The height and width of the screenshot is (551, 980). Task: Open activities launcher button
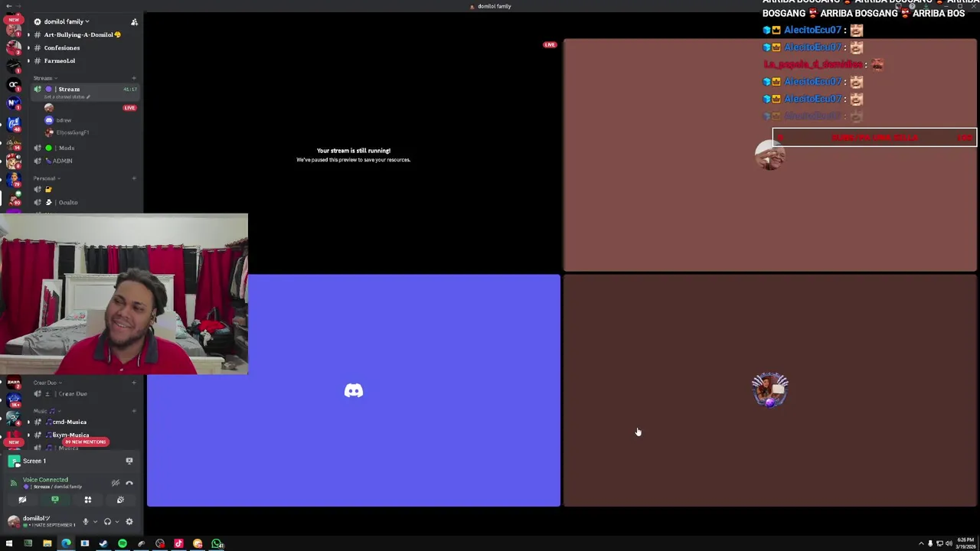pyautogui.click(x=88, y=500)
